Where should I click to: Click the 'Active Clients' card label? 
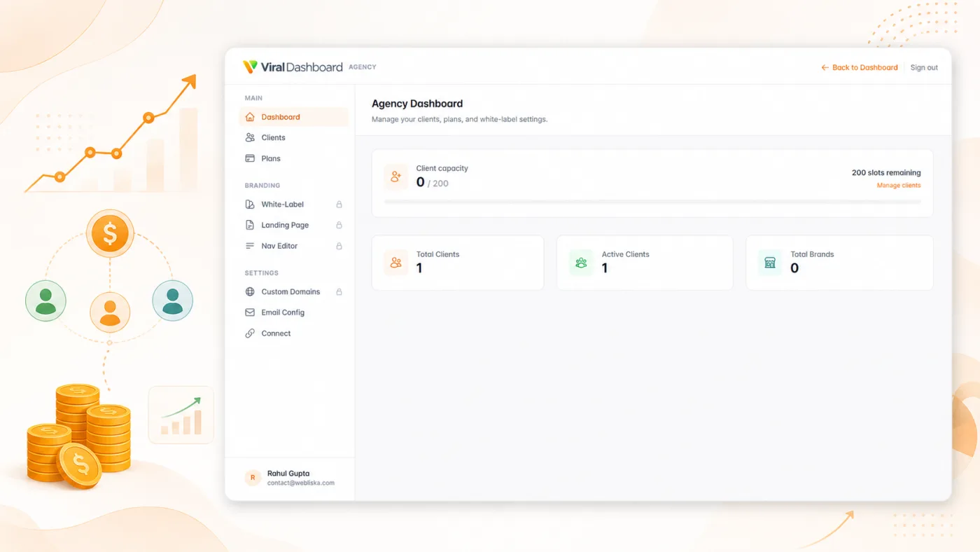coord(626,254)
